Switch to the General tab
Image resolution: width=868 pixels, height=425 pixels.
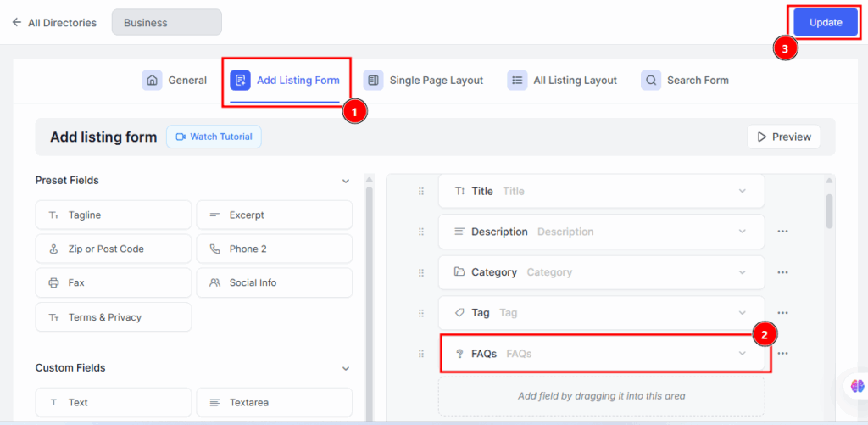pyautogui.click(x=175, y=81)
